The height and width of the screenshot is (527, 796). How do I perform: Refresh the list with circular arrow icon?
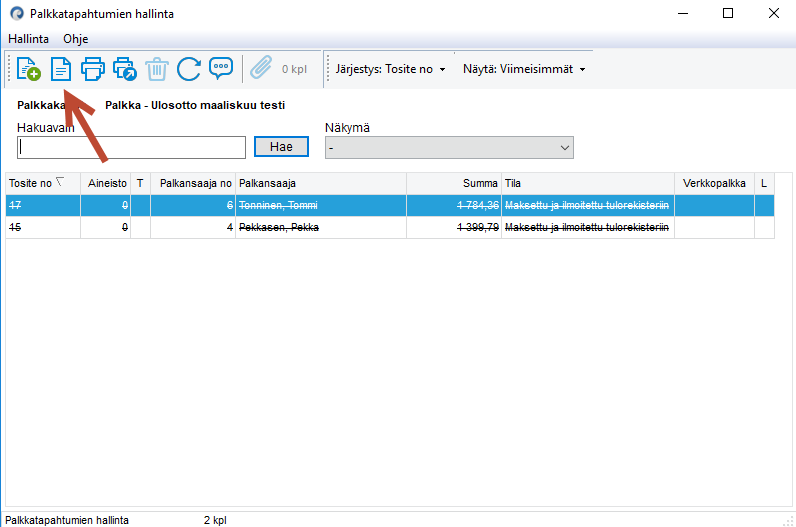pyautogui.click(x=189, y=69)
